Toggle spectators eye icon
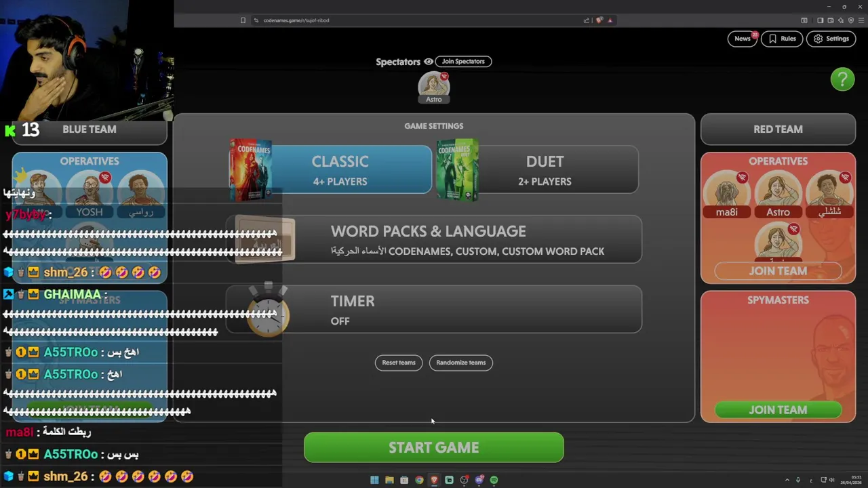The height and width of the screenshot is (488, 868). [x=429, y=62]
